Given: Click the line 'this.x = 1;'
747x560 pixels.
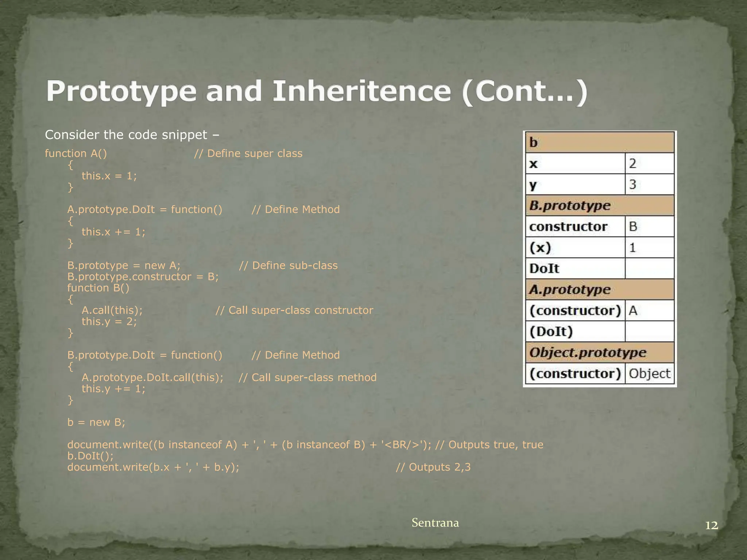Looking at the screenshot, I should pos(109,176).
